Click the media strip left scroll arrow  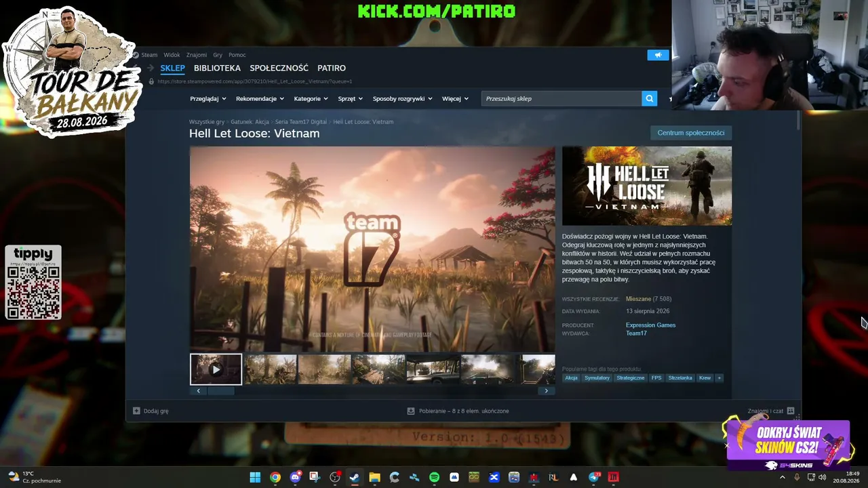click(x=198, y=391)
